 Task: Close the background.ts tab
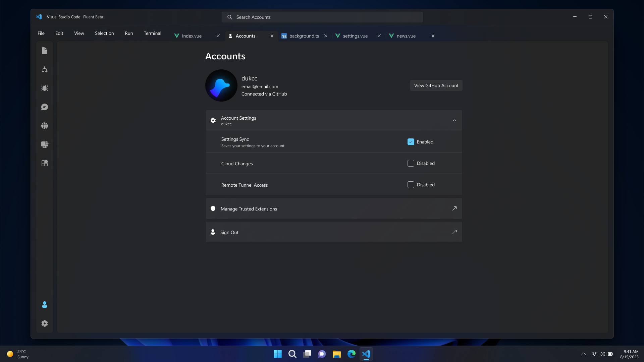(x=326, y=36)
